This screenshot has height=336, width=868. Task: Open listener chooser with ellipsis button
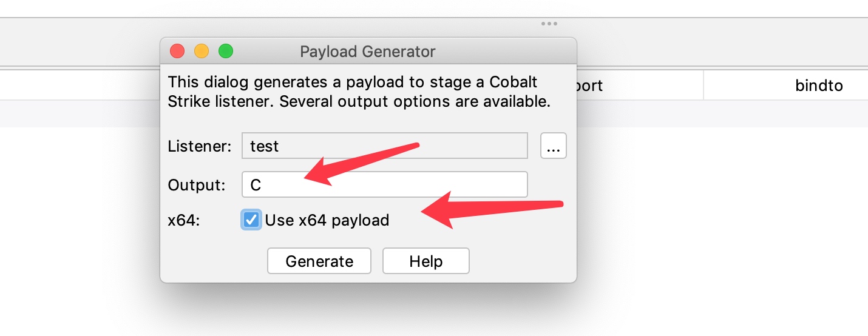pyautogui.click(x=553, y=146)
